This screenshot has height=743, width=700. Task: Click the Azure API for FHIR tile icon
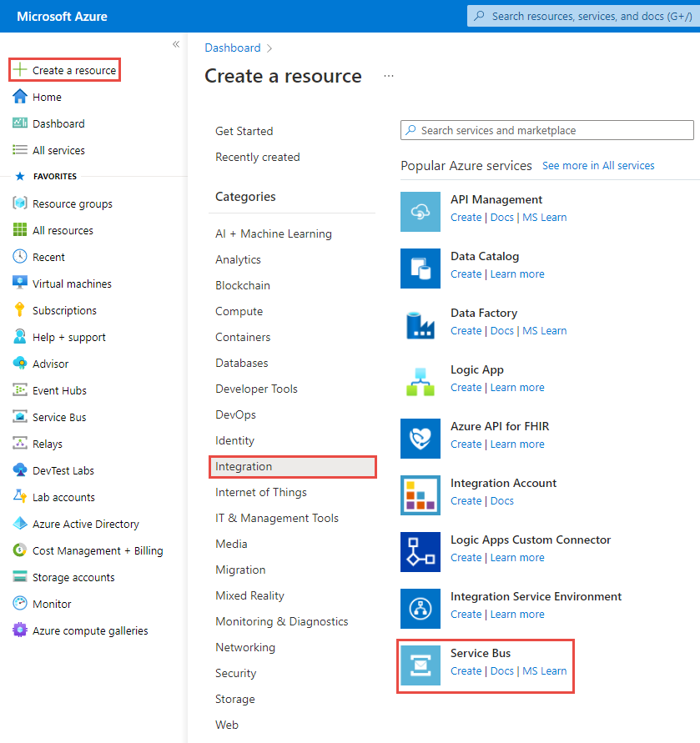coord(421,439)
